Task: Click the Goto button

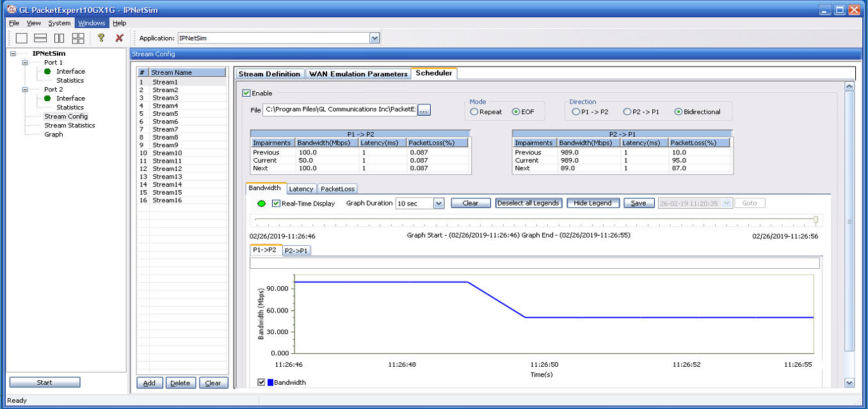Action: pos(750,203)
